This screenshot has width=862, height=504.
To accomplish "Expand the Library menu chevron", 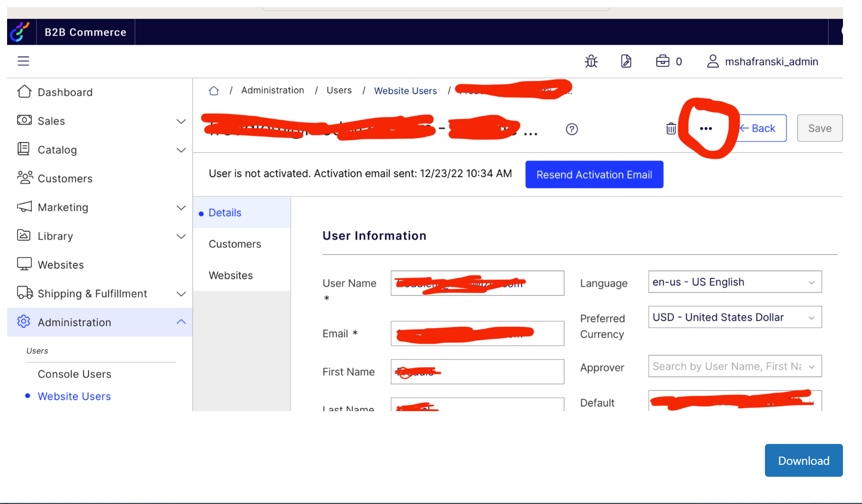I will 181,236.
